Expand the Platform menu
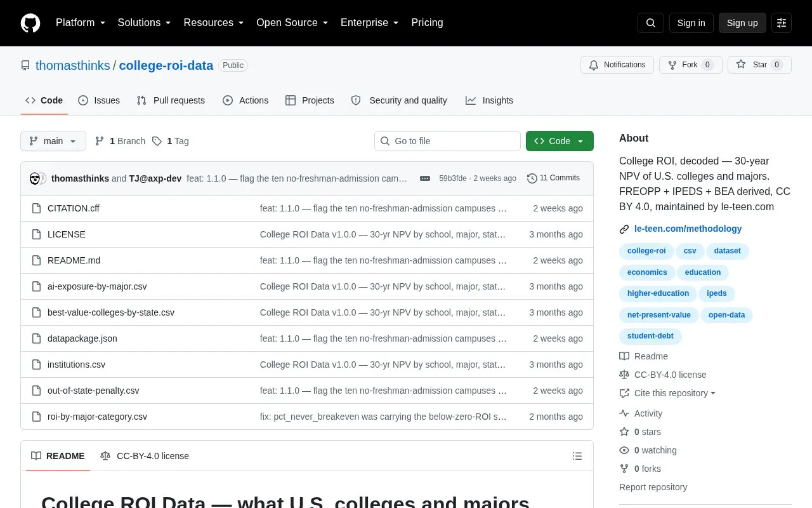812x508 pixels. coord(81,23)
